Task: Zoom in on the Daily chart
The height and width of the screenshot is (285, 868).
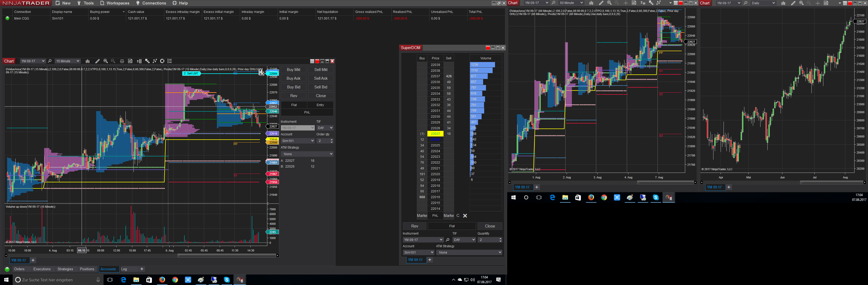Action: point(801,3)
